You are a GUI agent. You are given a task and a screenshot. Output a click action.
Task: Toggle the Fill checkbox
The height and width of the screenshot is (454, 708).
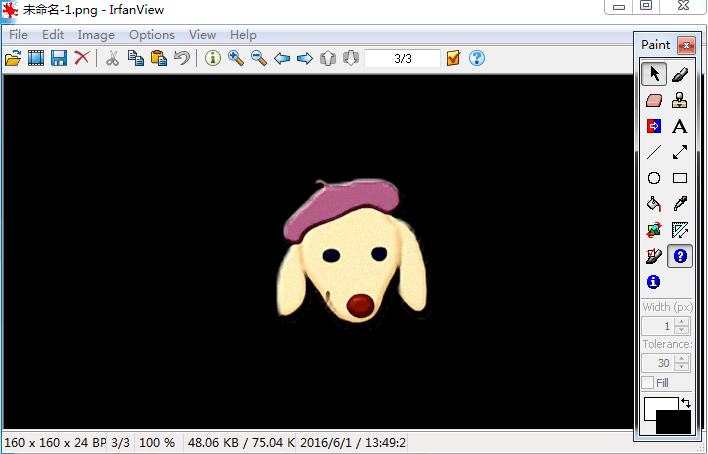[647, 383]
